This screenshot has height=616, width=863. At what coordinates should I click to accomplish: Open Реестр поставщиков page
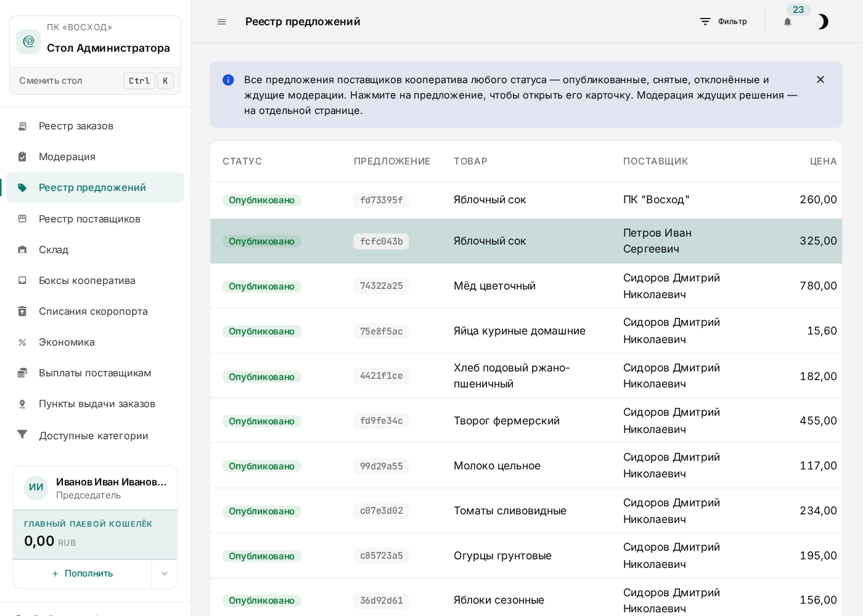(96, 219)
